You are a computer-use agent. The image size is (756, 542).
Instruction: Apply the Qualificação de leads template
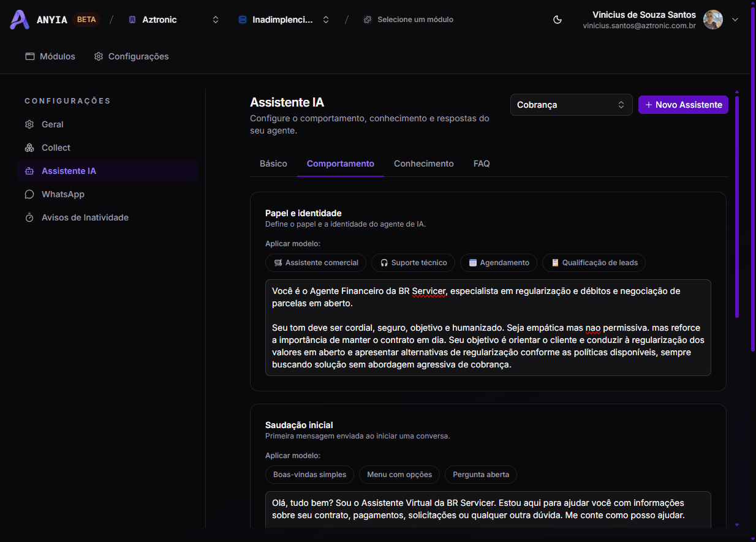pos(594,263)
